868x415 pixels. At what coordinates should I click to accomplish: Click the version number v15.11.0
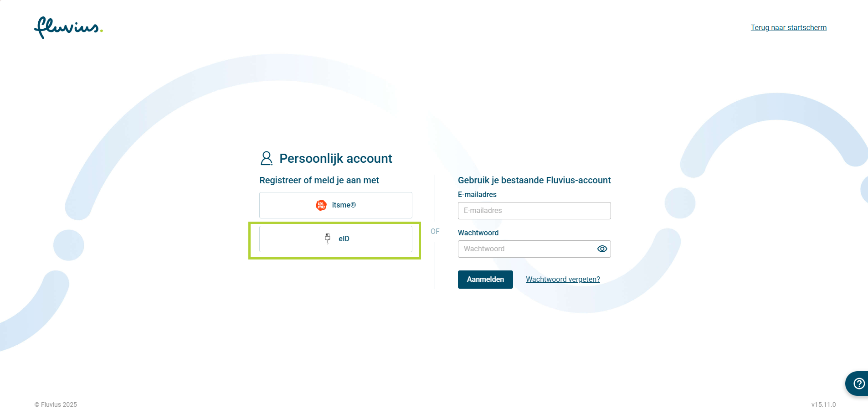(x=823, y=405)
